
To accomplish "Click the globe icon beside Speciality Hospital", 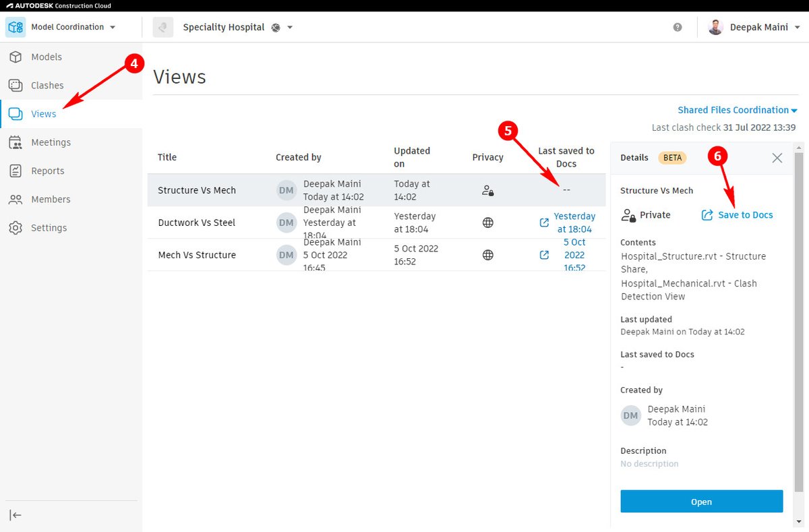I will point(275,28).
